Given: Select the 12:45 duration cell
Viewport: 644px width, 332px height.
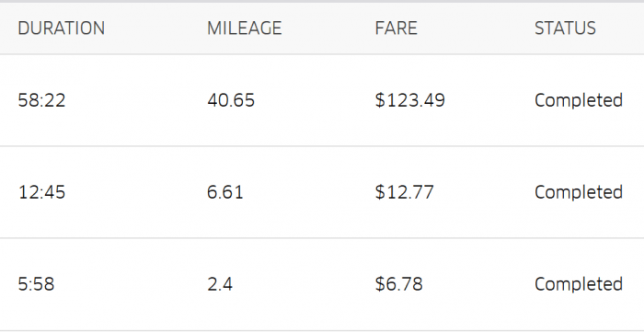Looking at the screenshot, I should click(x=41, y=192).
